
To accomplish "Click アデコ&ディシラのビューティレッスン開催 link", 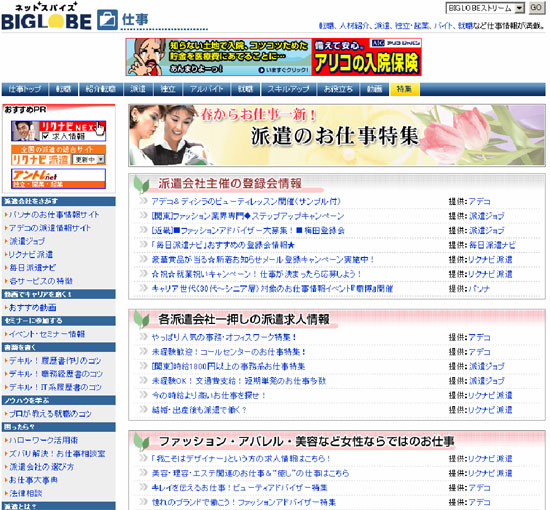I will [x=246, y=201].
